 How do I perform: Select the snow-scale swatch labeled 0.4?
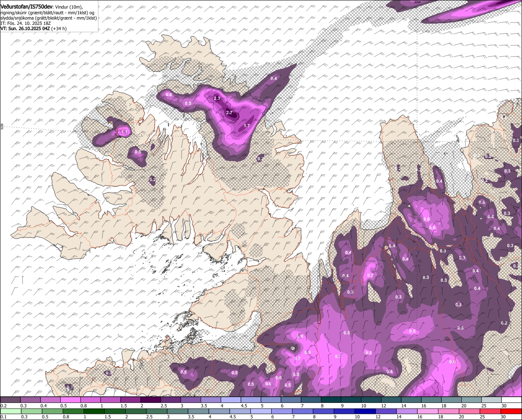tap(50, 400)
